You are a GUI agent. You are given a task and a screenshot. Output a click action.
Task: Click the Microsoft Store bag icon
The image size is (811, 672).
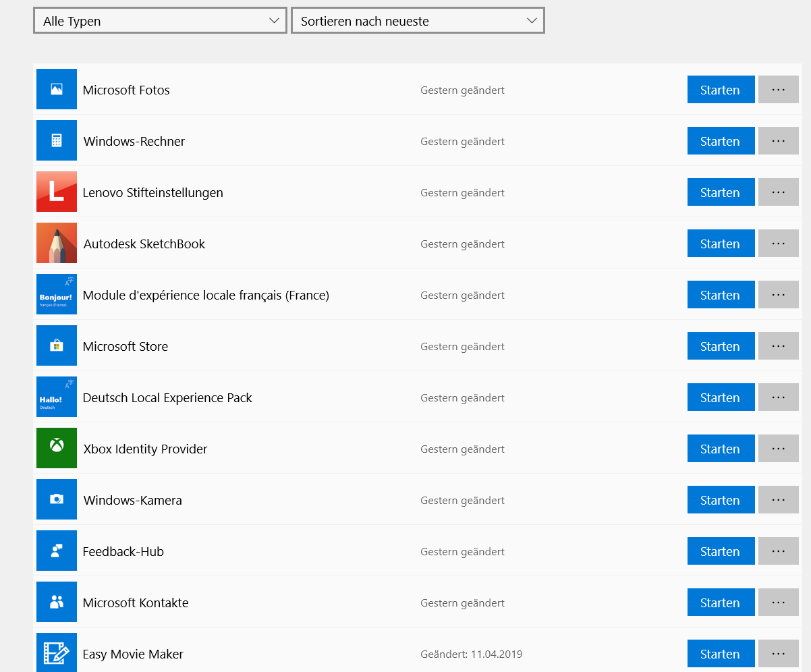click(x=57, y=345)
